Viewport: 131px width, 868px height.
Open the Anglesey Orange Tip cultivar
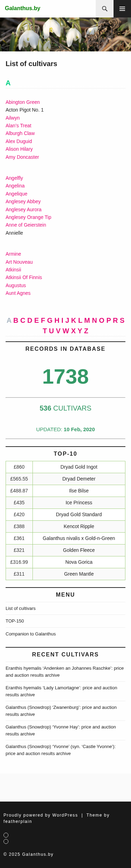(x=28, y=217)
